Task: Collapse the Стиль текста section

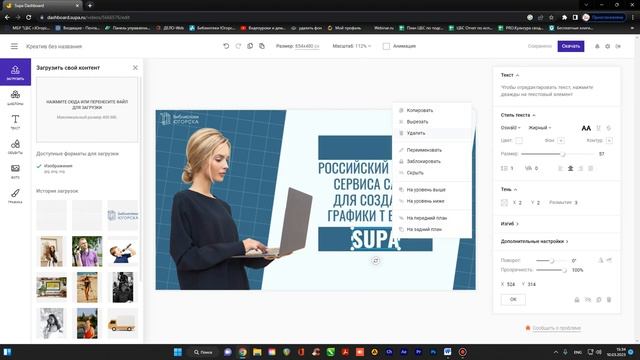Action: click(518, 115)
